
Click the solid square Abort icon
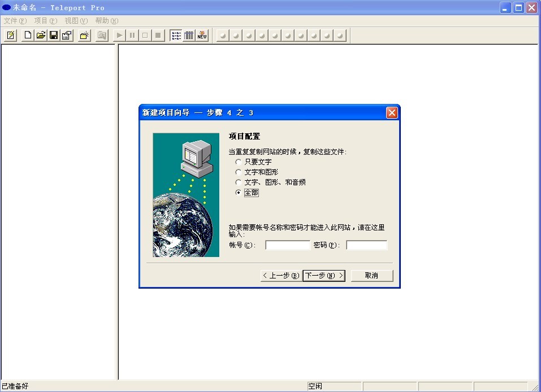click(x=158, y=35)
